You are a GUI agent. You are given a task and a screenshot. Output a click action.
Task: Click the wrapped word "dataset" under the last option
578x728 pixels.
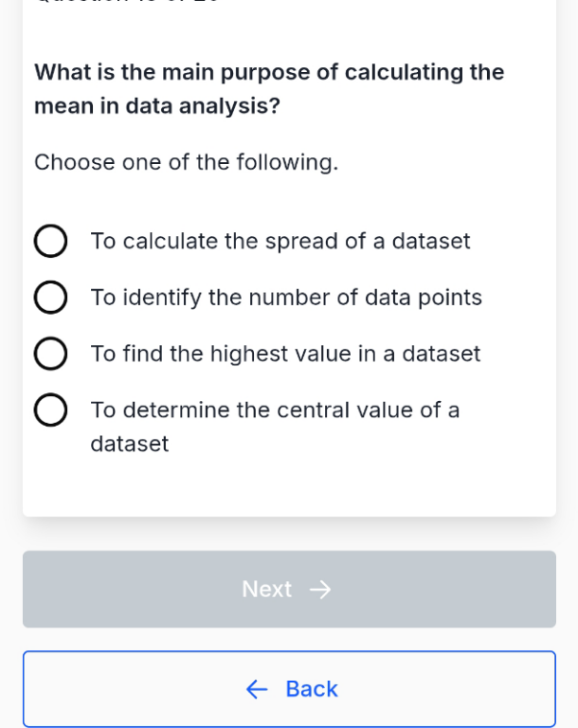[130, 444]
